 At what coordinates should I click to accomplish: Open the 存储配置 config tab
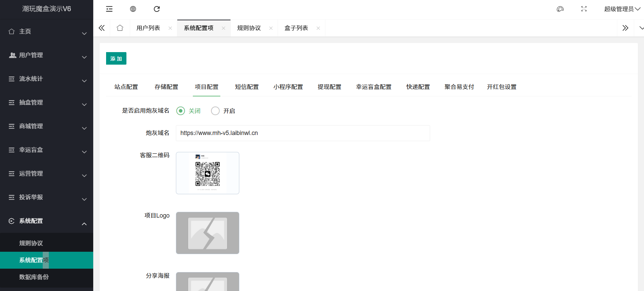tap(166, 87)
